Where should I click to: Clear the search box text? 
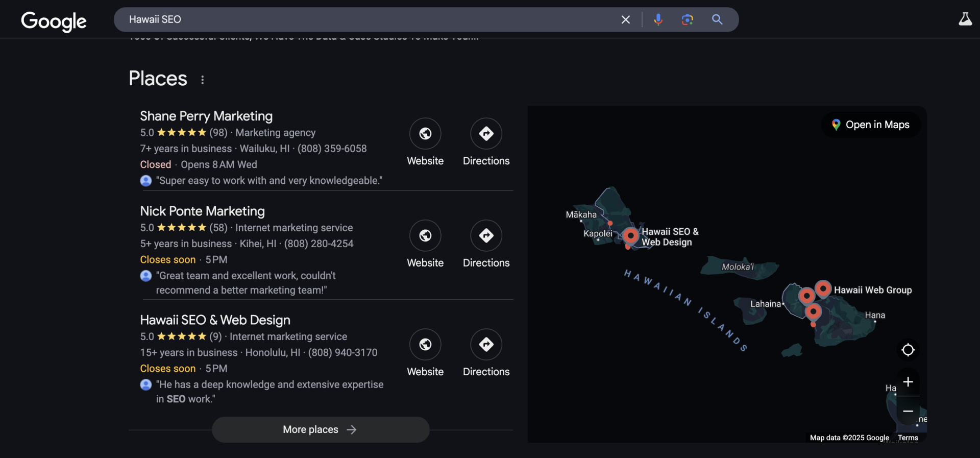pos(625,19)
